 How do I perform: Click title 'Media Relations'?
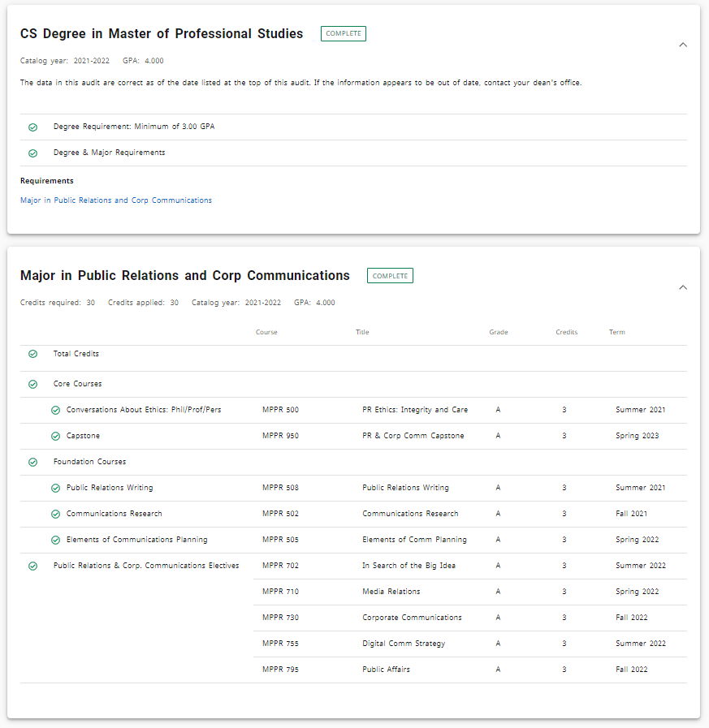pyautogui.click(x=391, y=592)
